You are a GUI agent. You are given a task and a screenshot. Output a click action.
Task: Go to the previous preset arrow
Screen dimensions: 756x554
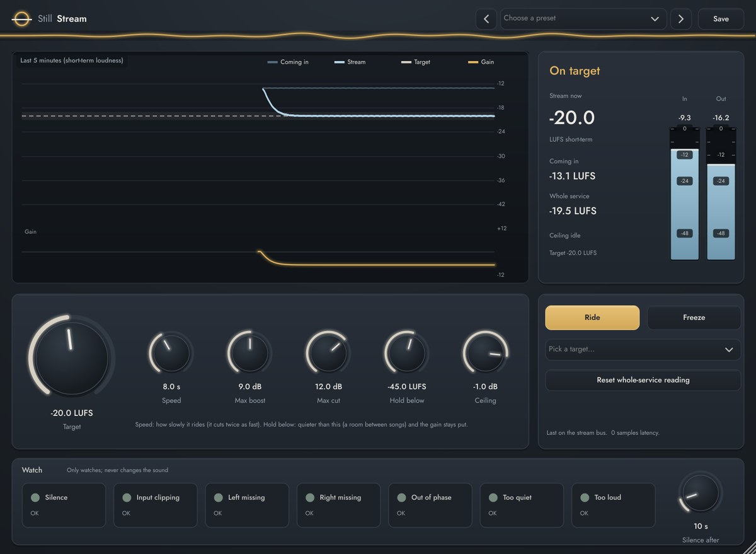[486, 19]
